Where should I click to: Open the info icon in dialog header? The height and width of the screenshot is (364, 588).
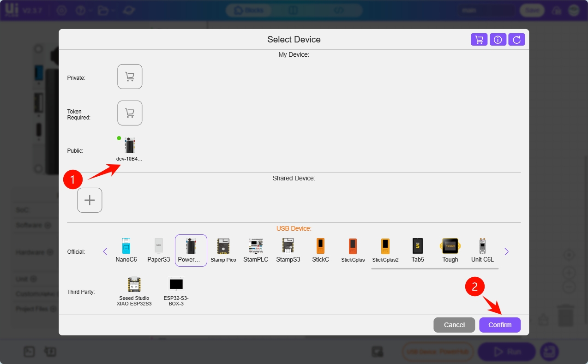pyautogui.click(x=498, y=40)
